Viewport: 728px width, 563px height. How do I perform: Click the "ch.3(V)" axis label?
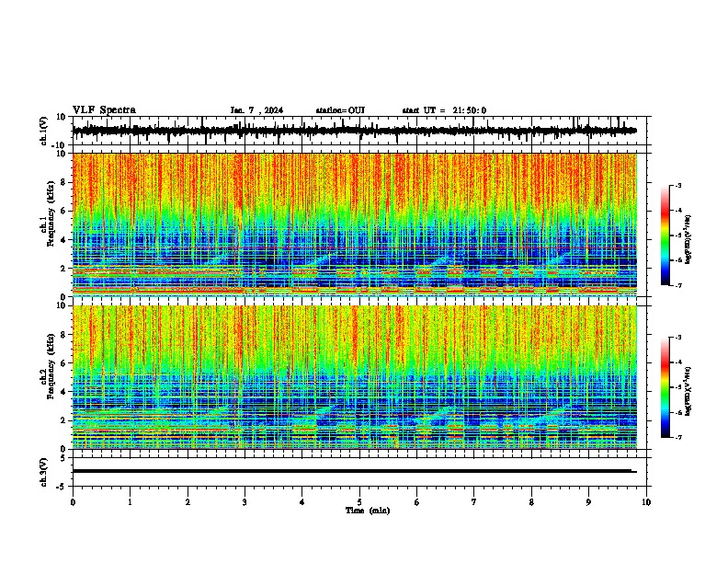(x=44, y=472)
